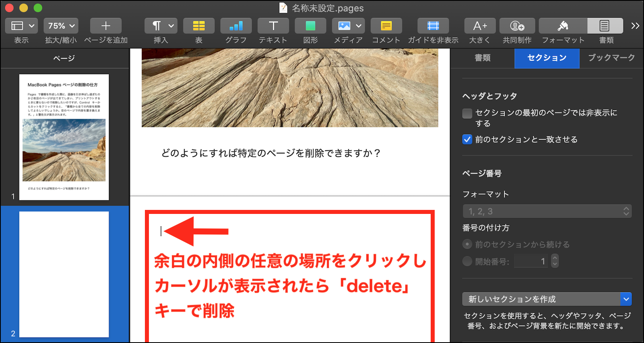
Task: Click the ページ sidebar header
Action: [x=64, y=58]
